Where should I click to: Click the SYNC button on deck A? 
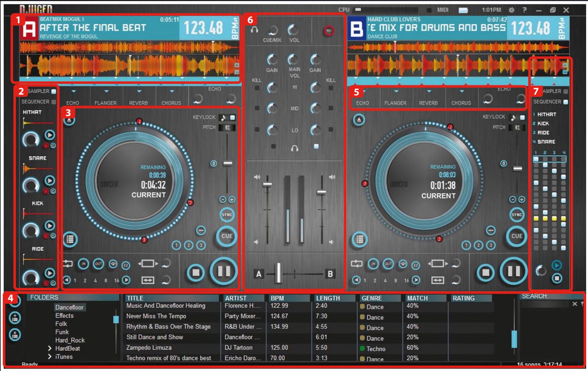[x=227, y=215]
